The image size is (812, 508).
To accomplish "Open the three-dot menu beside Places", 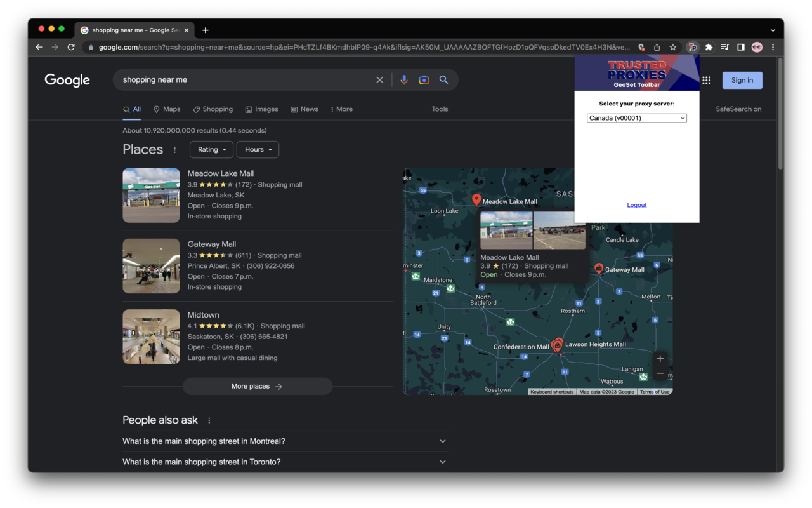I will pyautogui.click(x=174, y=149).
